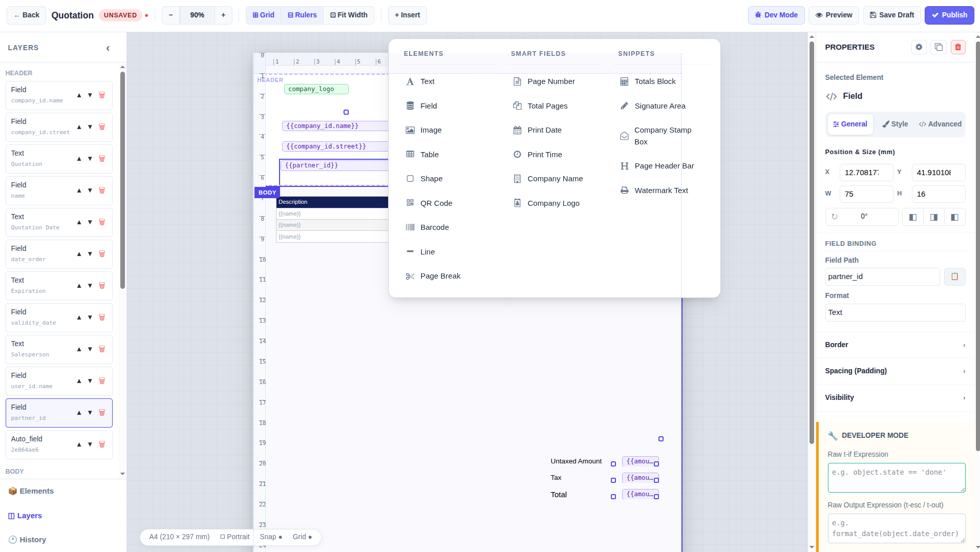Collapse the Layers panel
Screen dimensions: 980x552
tap(108, 48)
